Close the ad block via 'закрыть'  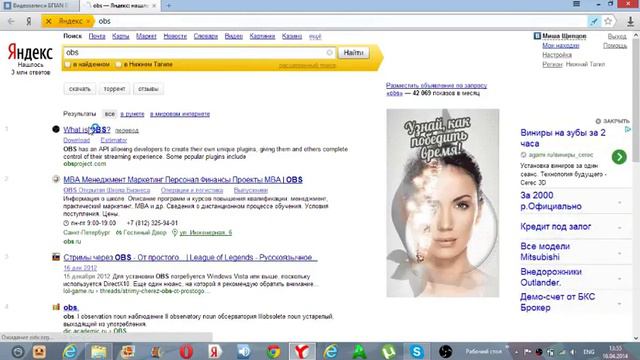click(612, 121)
